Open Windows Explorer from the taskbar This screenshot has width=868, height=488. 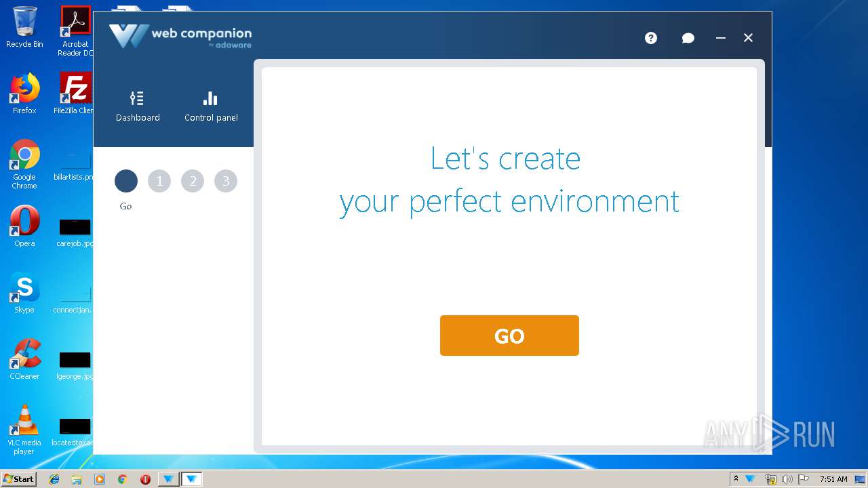click(77, 479)
